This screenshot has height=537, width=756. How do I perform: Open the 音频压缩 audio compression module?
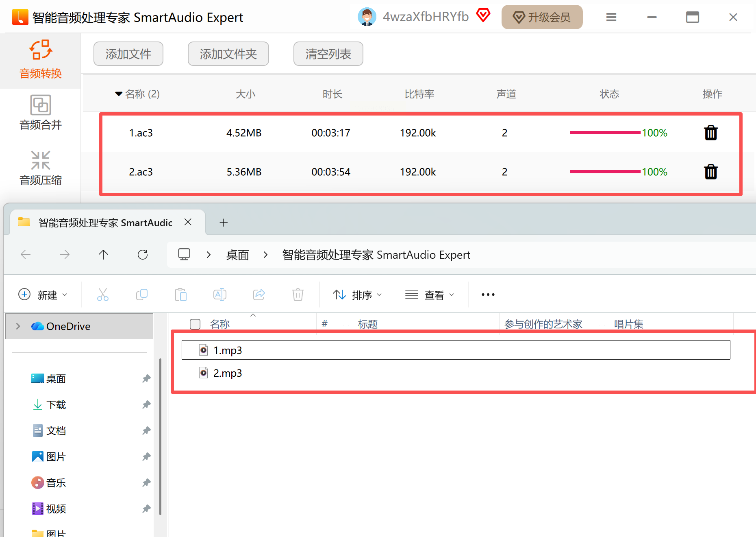[41, 168]
